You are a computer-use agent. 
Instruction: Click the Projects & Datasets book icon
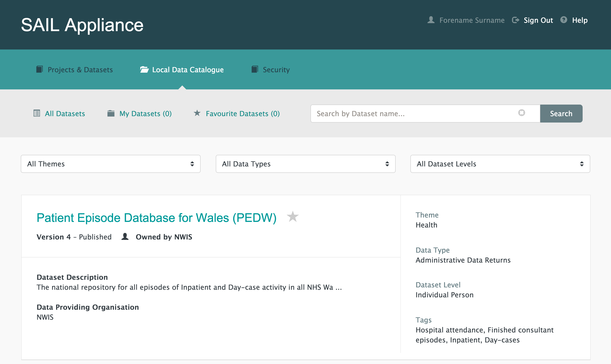(40, 69)
